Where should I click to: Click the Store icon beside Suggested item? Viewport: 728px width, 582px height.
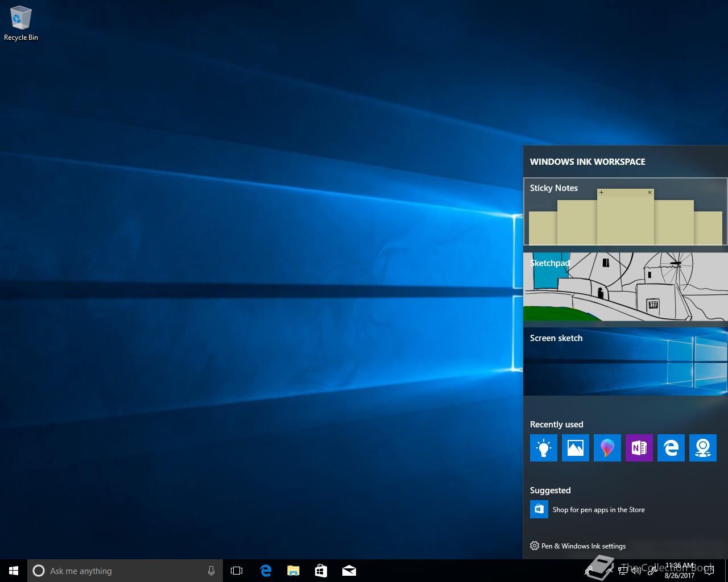pyautogui.click(x=539, y=509)
